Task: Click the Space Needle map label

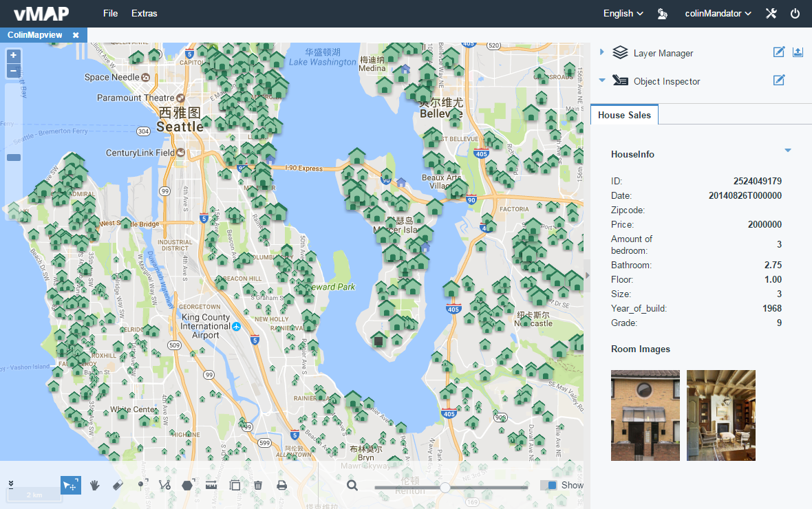Action: coord(112,77)
